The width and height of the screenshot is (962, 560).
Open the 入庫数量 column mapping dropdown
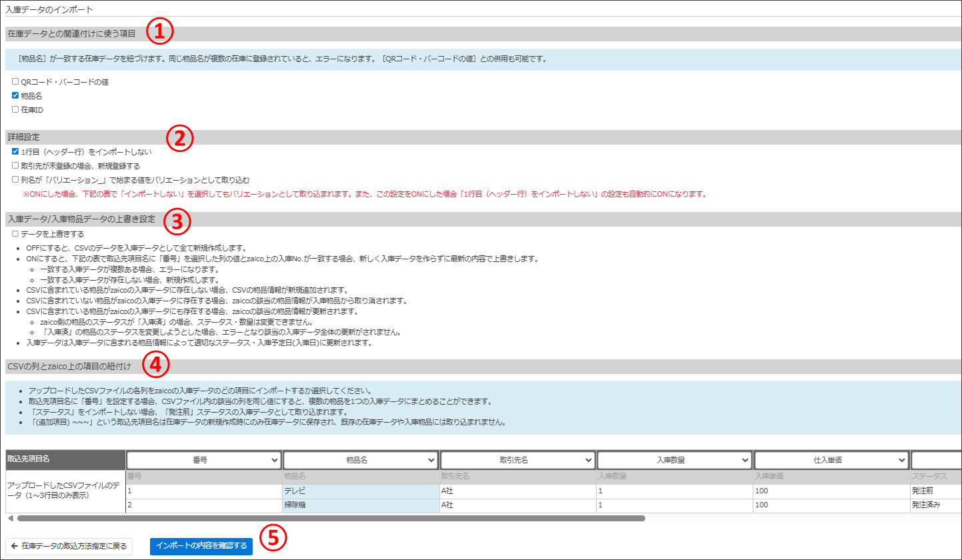pyautogui.click(x=675, y=459)
